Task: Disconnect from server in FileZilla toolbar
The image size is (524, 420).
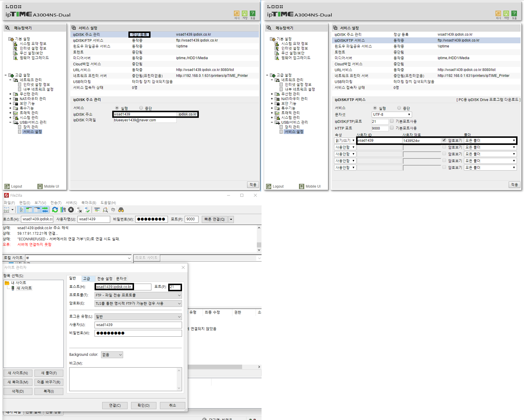Action: pyautogui.click(x=79, y=210)
